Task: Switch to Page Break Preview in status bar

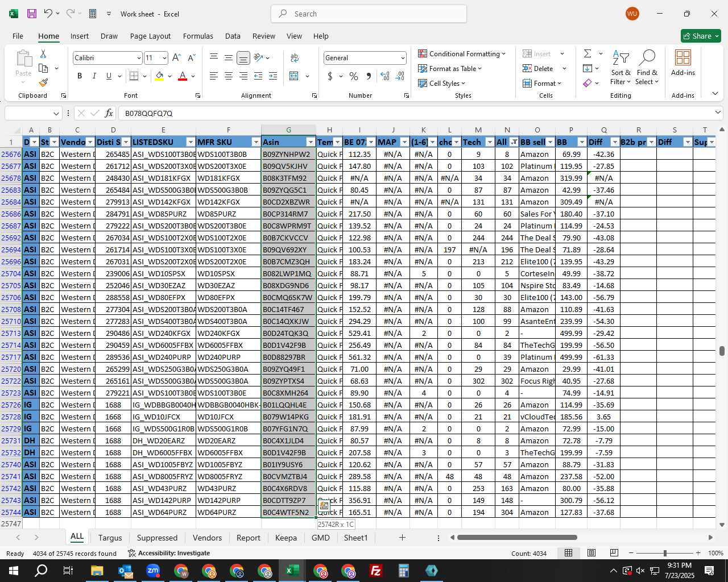Action: [x=614, y=553]
